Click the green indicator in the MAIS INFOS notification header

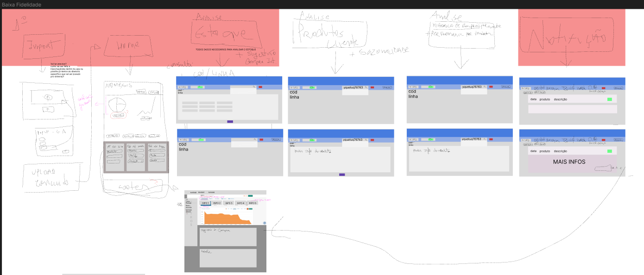(x=609, y=151)
